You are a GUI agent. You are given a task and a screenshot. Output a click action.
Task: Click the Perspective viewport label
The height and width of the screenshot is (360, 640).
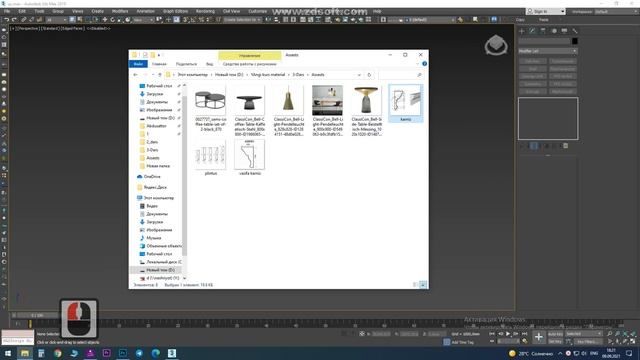point(28,29)
